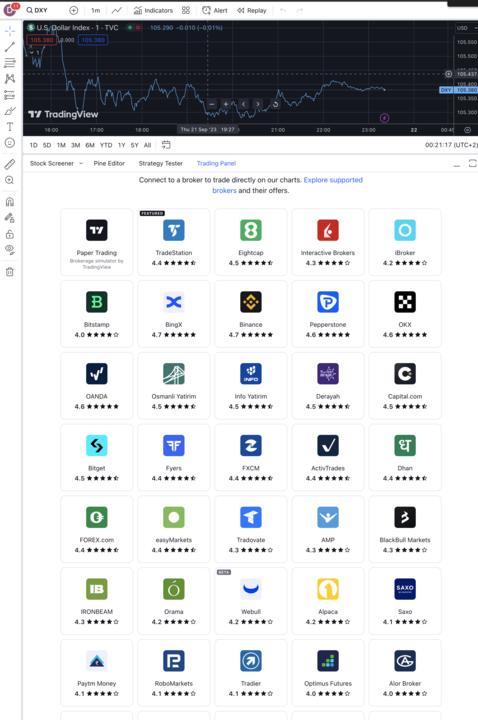Toggle hide all drawings eye icon

click(x=10, y=250)
